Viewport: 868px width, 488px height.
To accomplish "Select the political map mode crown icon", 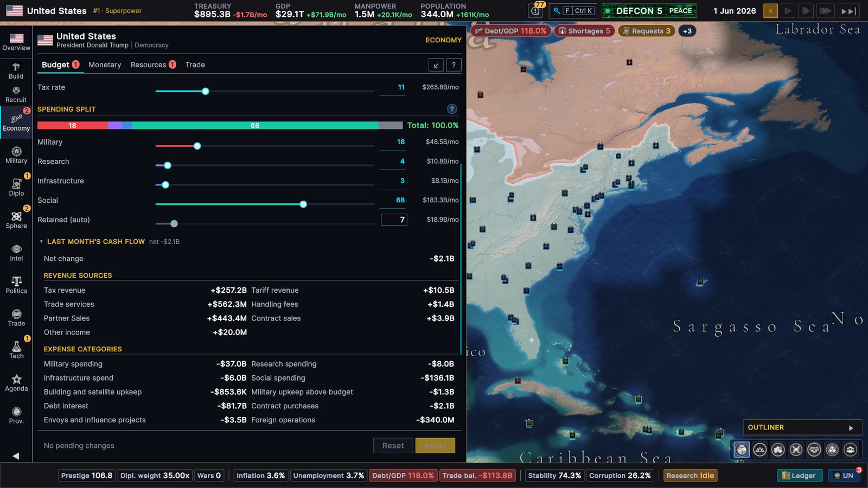I will (x=742, y=449).
